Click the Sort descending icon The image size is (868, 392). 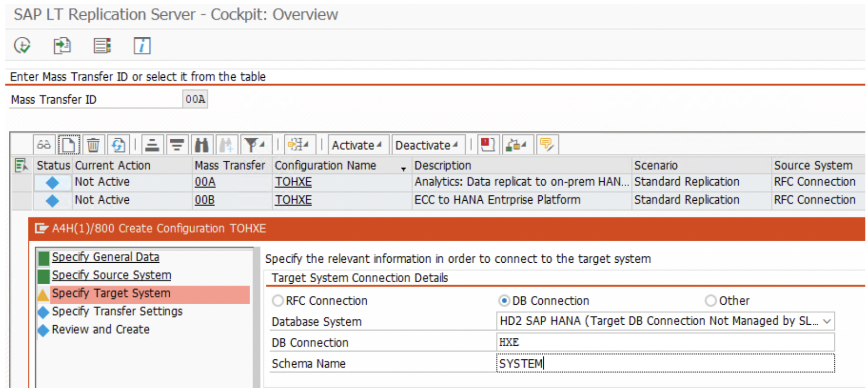pos(177,145)
